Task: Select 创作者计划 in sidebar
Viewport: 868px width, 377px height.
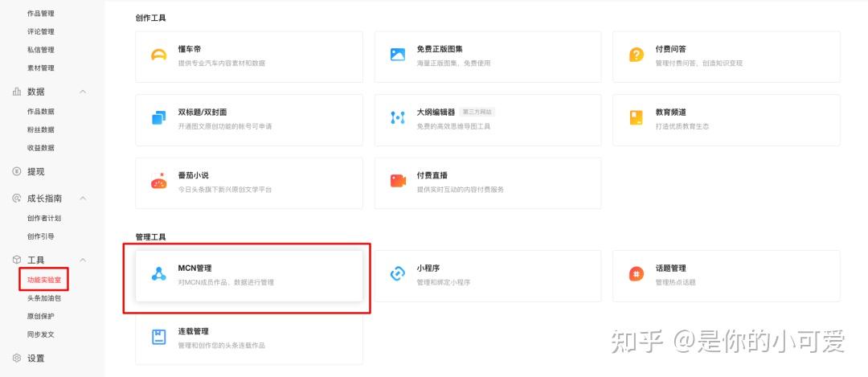Action: [44, 218]
